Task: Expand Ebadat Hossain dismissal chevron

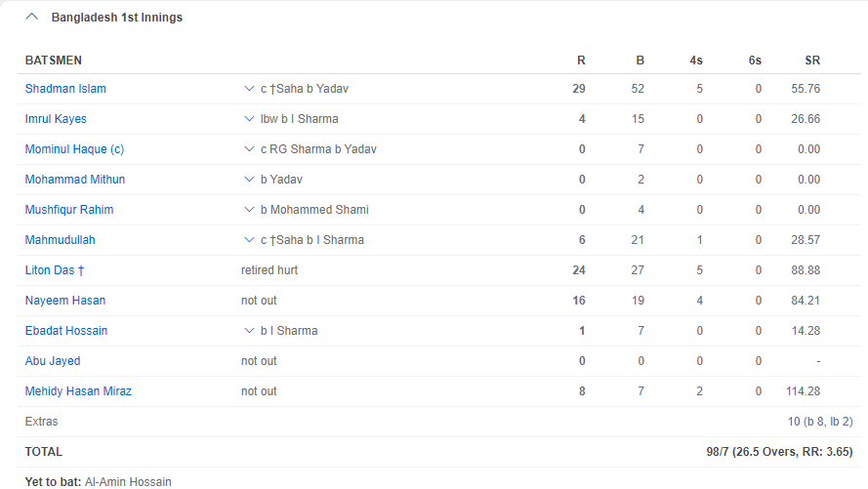Action: tap(249, 330)
